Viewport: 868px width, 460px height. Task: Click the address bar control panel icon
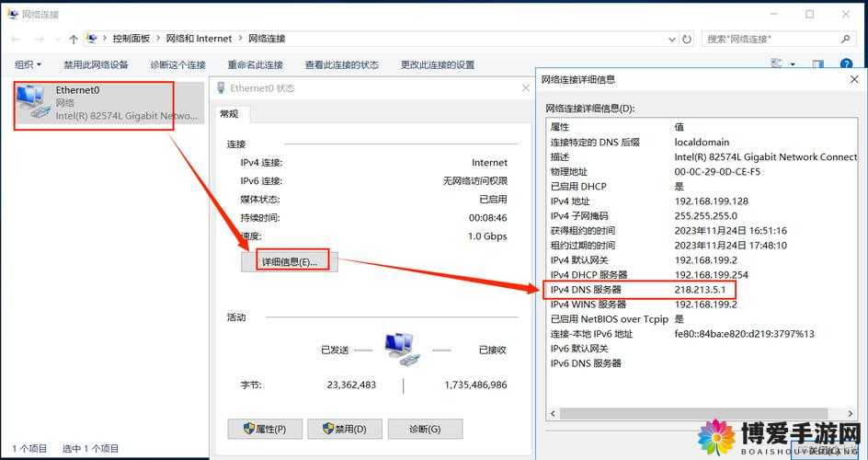92,39
